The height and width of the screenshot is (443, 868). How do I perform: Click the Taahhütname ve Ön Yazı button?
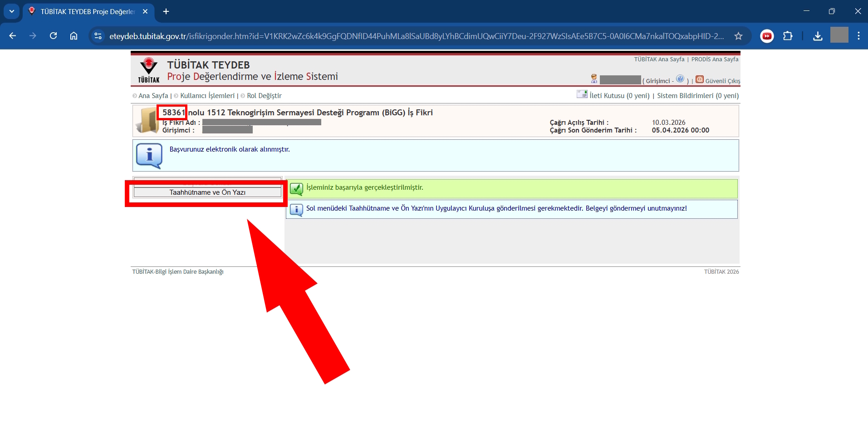point(207,192)
